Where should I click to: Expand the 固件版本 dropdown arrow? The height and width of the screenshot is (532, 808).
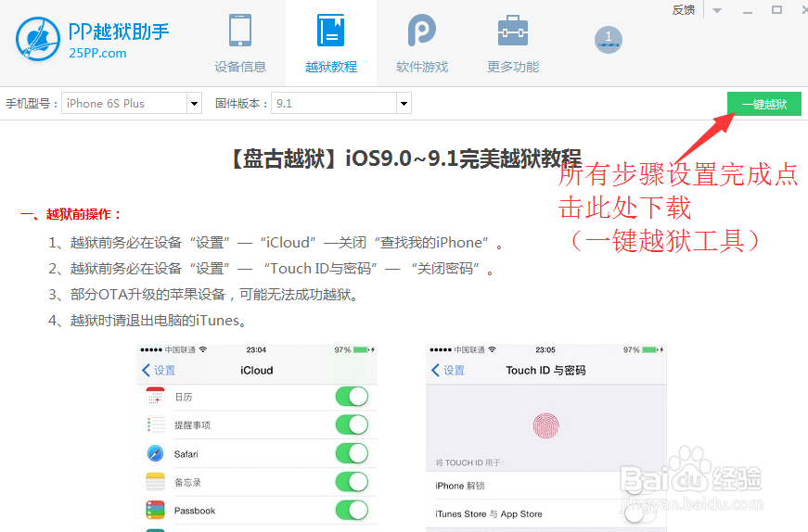(x=404, y=103)
